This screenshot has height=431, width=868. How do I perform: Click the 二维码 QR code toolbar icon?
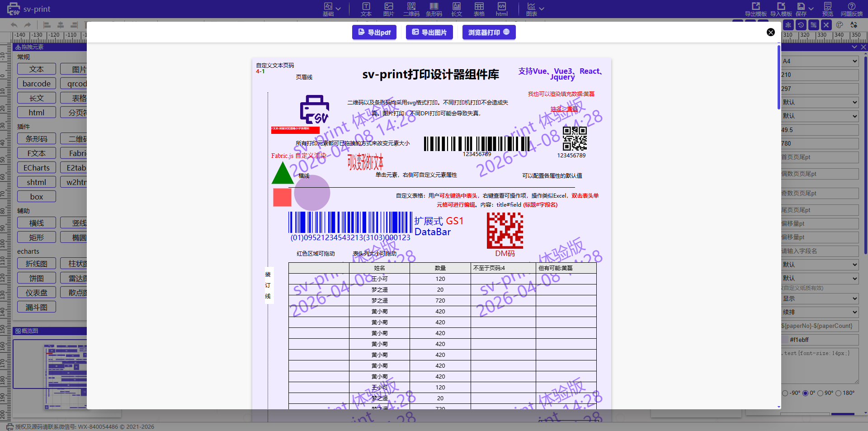[411, 9]
